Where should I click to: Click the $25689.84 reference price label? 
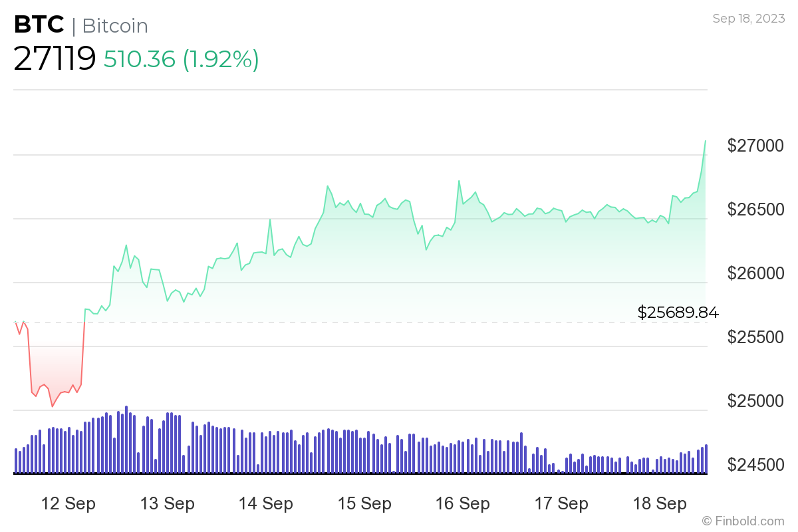tap(678, 312)
